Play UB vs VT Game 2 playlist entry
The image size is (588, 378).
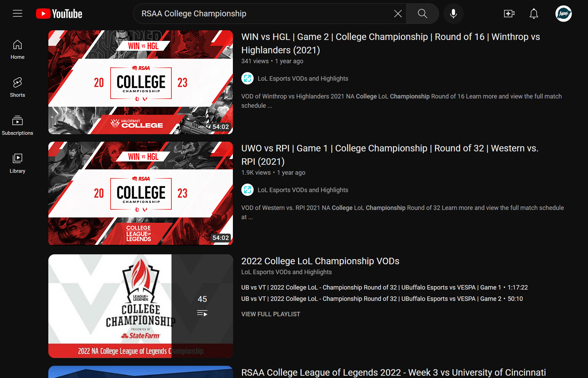point(382,299)
